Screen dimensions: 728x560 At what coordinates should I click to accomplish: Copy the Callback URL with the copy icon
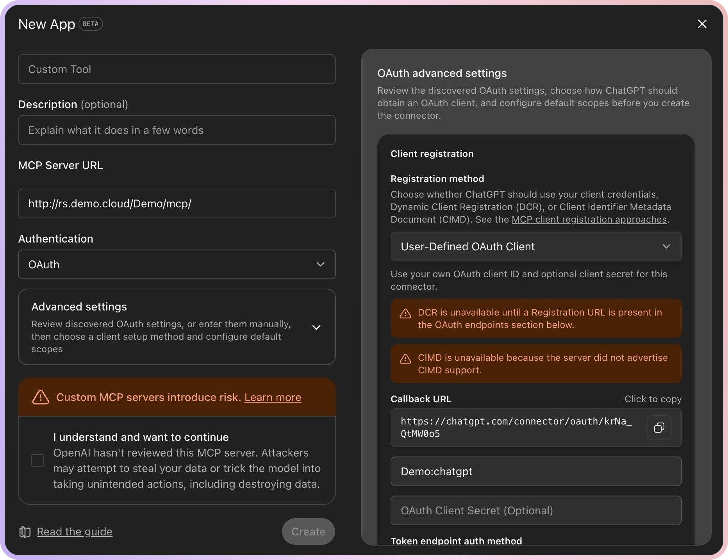coord(659,428)
